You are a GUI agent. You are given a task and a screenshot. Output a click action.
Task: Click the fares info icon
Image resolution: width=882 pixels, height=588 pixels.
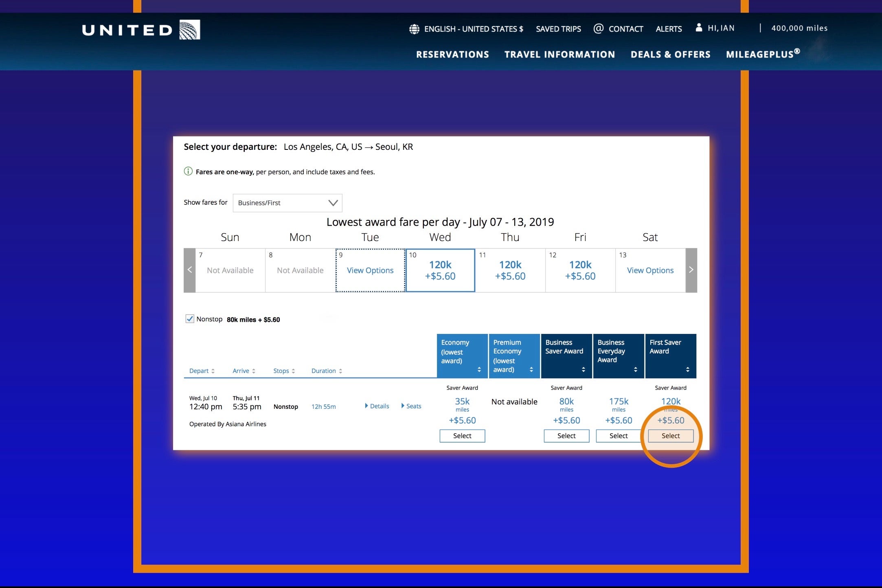pyautogui.click(x=188, y=171)
